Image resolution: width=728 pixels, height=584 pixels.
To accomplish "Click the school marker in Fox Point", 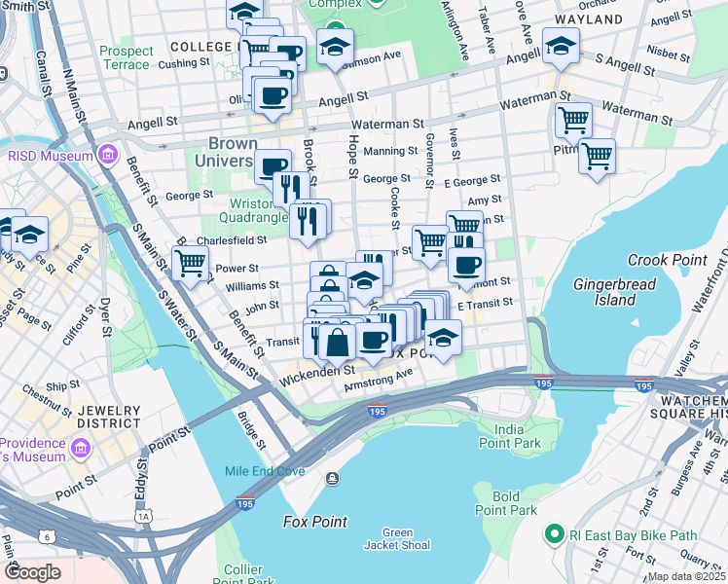I will click(x=443, y=341).
